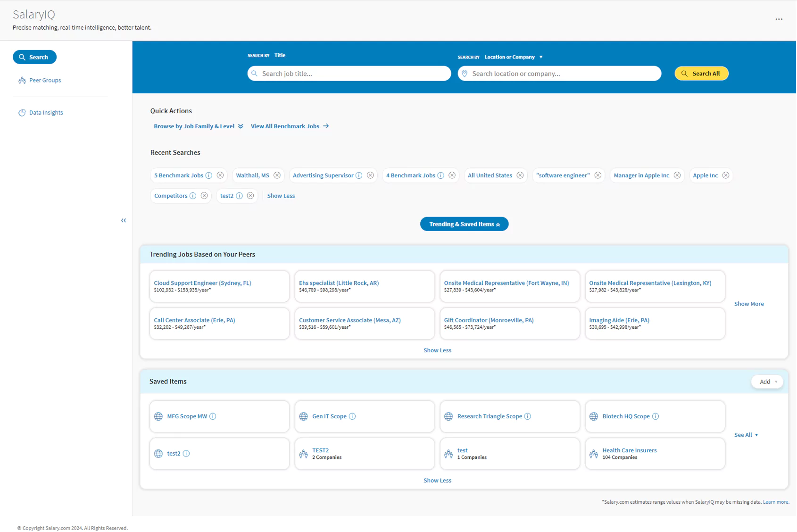Click info icon beside Research Triangle Scope
Viewport: 797px width, 532px height.
[527, 416]
